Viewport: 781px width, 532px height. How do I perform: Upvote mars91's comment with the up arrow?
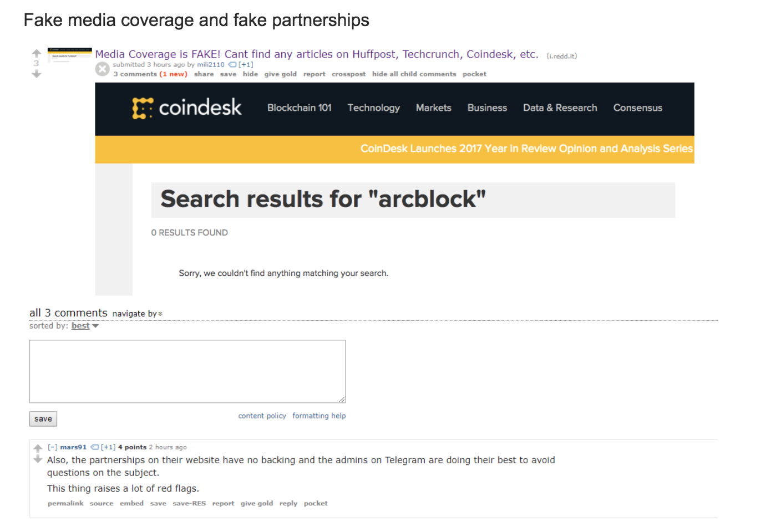pos(37,448)
